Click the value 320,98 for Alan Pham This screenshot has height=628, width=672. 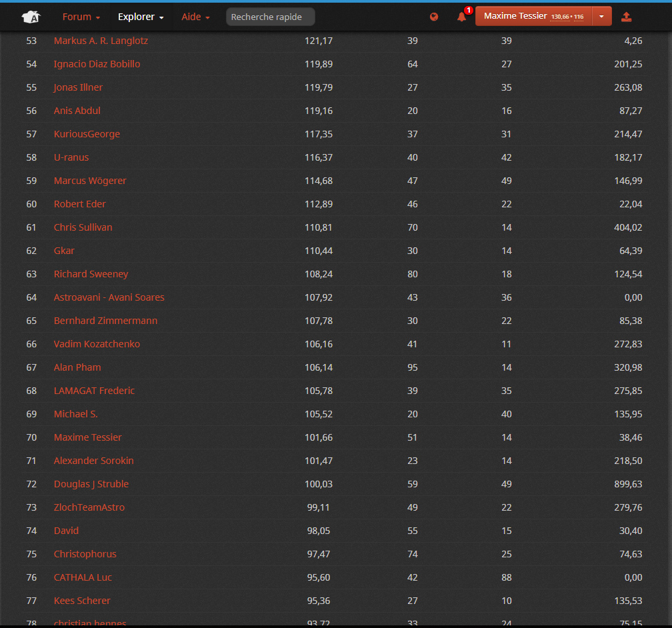point(628,367)
